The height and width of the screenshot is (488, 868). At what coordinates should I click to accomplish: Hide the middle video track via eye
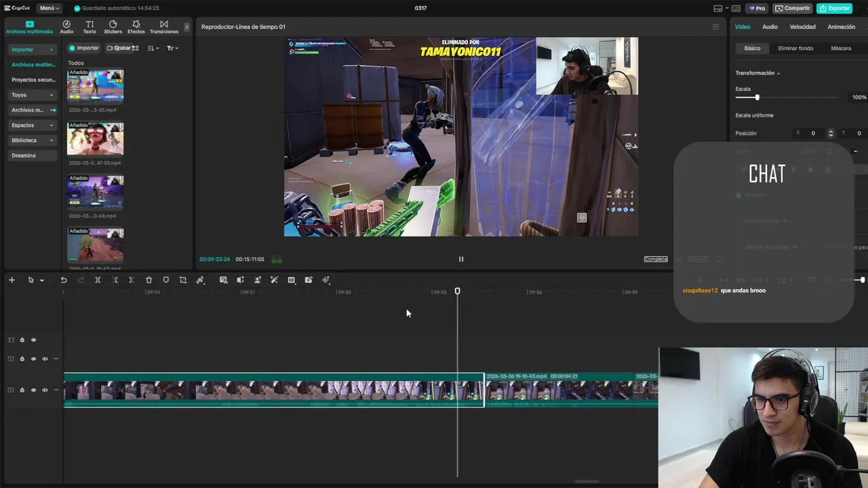(33, 359)
